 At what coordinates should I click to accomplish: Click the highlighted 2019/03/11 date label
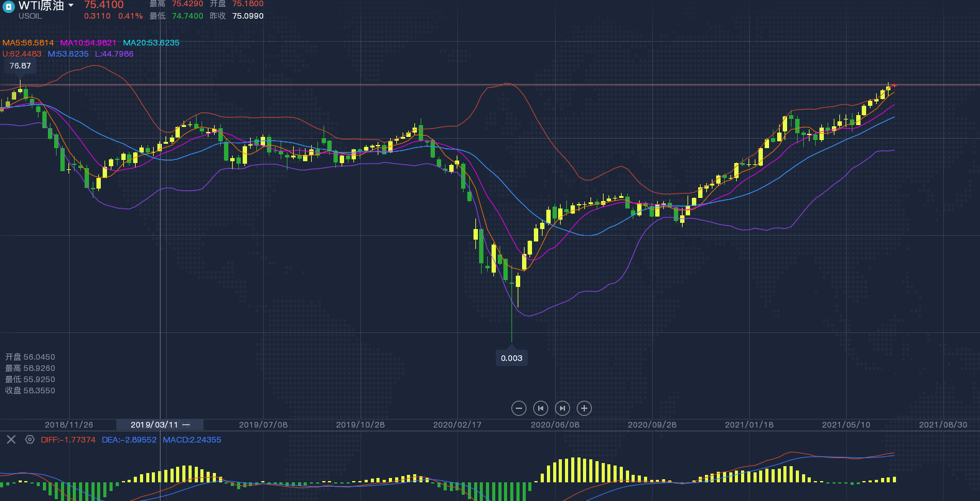pyautogui.click(x=154, y=424)
